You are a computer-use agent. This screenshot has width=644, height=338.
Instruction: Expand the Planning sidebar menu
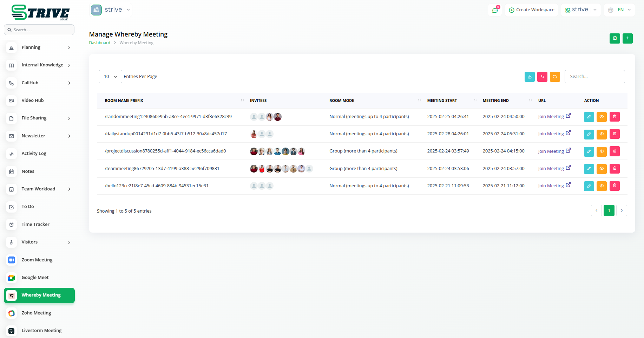coord(39,47)
